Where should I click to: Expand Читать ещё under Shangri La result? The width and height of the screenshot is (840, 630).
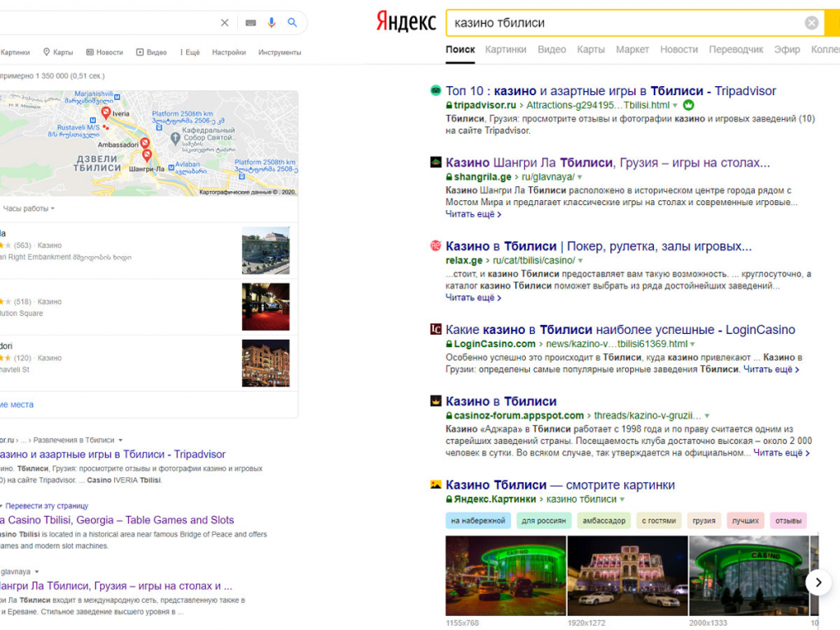(x=473, y=214)
